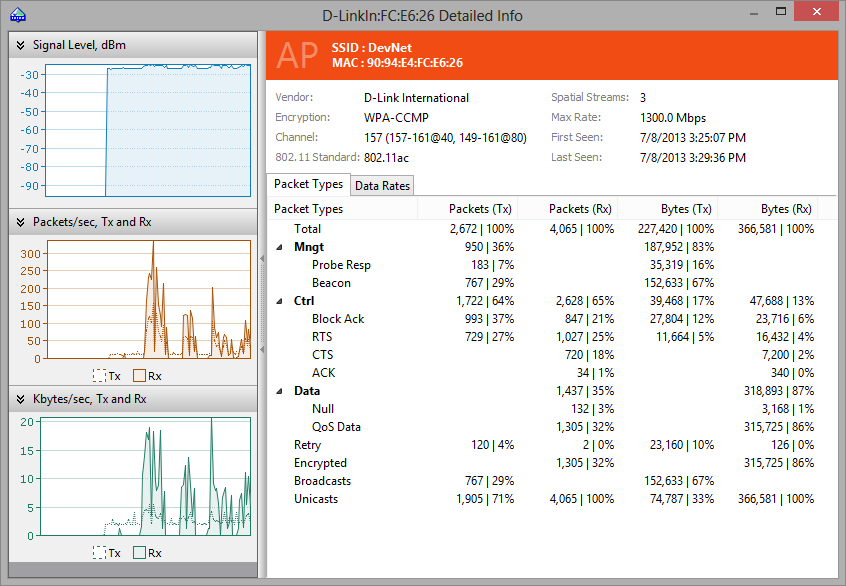Select the CTS row

tap(551, 355)
